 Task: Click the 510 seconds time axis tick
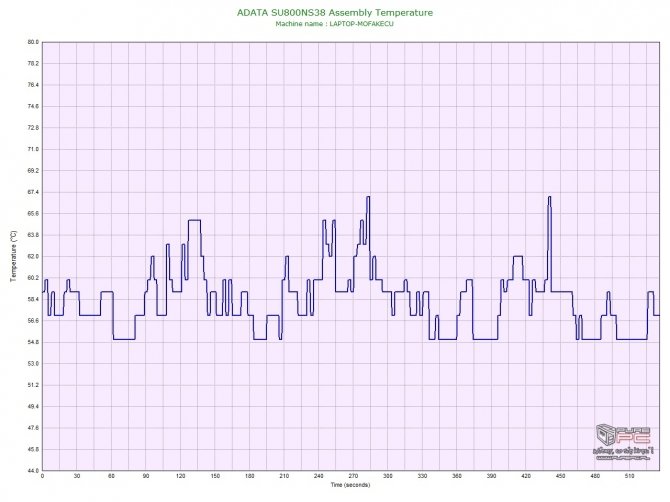click(630, 476)
